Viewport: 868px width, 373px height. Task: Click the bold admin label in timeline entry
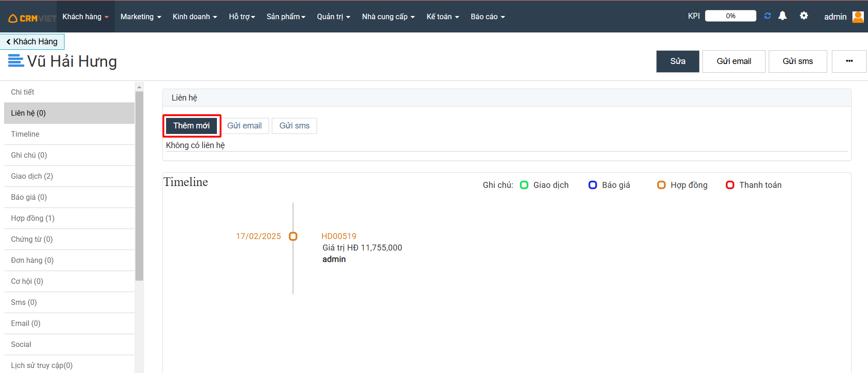pyautogui.click(x=334, y=259)
